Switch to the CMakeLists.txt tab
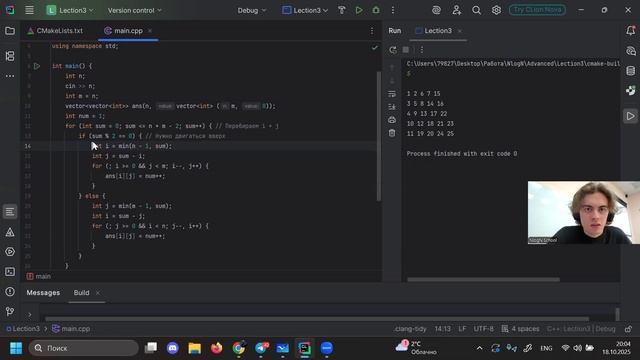This screenshot has width=640, height=360. [55, 31]
